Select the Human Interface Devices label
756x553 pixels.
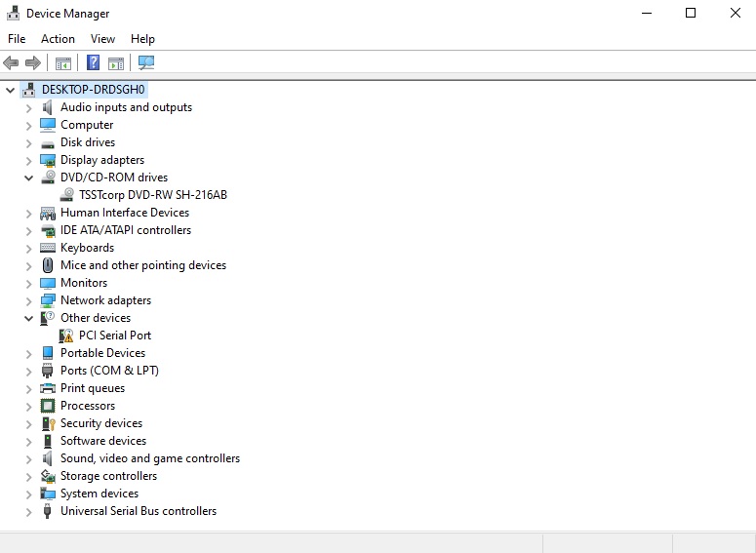point(125,213)
